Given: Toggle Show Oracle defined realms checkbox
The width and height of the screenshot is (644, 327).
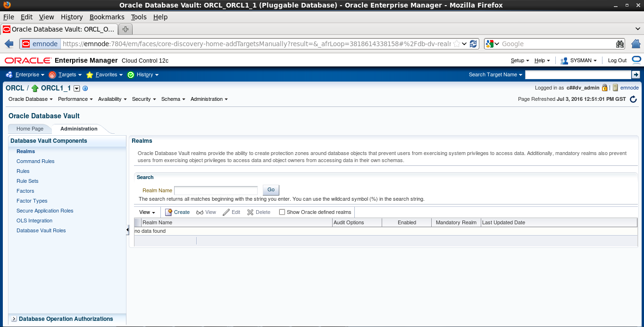Looking at the screenshot, I should [x=282, y=212].
